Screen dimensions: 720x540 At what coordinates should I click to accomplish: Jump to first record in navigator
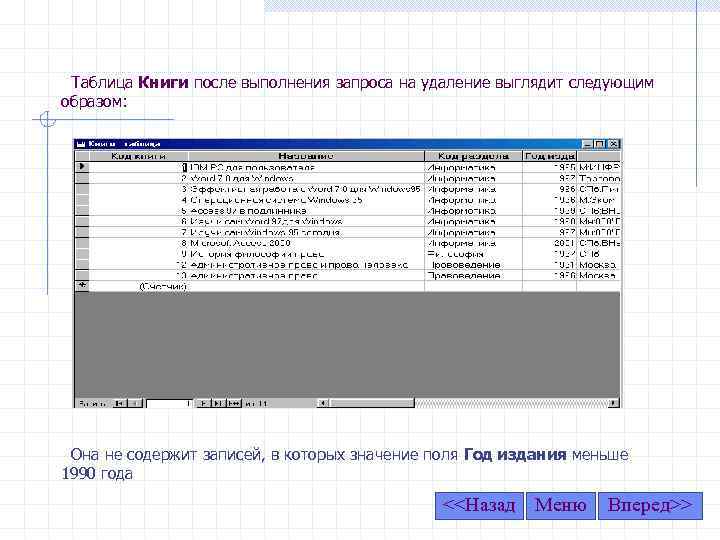tap(119, 403)
